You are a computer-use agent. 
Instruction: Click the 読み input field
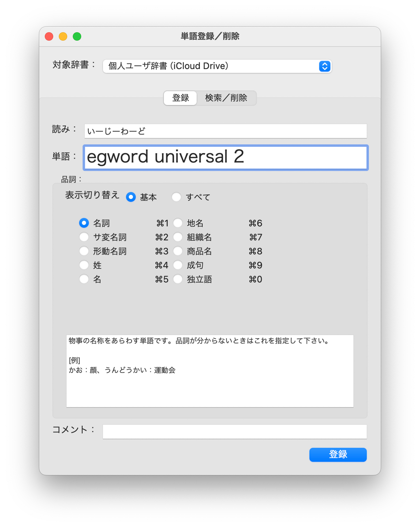point(225,131)
